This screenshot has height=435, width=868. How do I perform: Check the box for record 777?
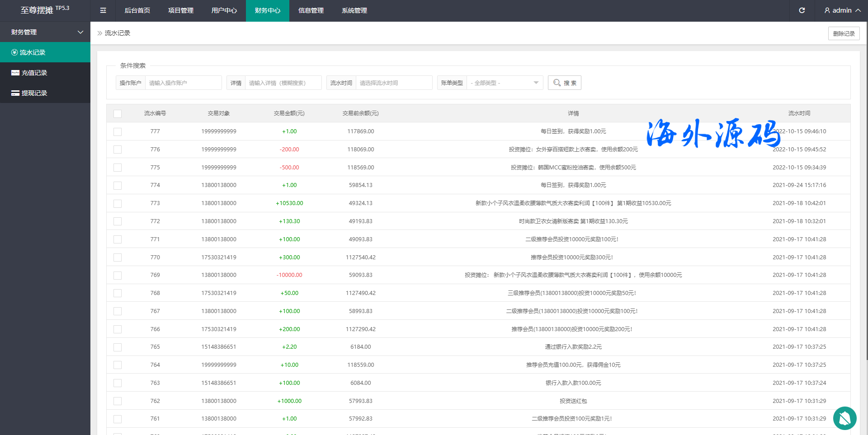point(118,131)
